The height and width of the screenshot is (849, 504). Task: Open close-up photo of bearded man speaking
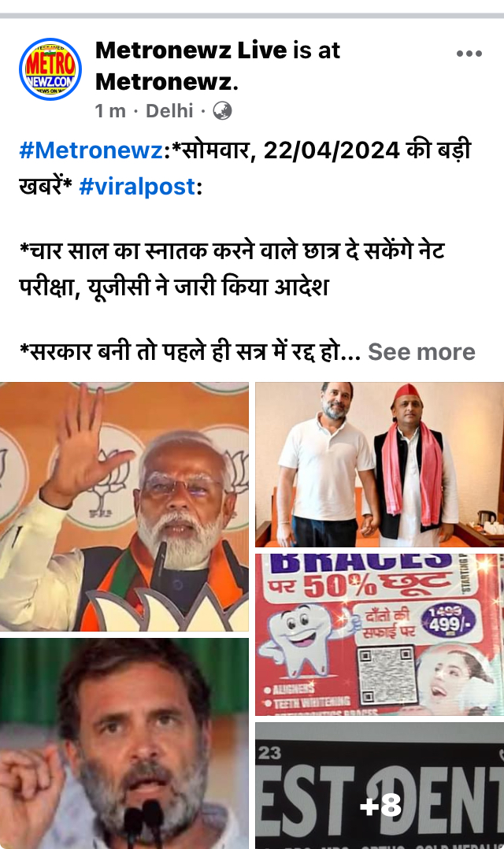124,743
